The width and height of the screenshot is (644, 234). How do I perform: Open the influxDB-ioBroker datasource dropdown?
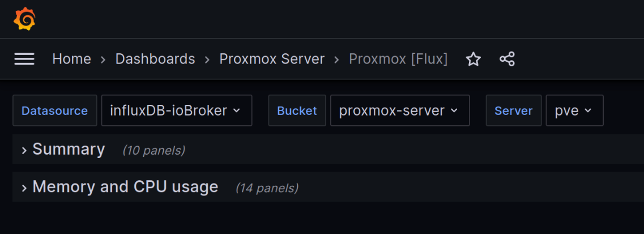[176, 110]
